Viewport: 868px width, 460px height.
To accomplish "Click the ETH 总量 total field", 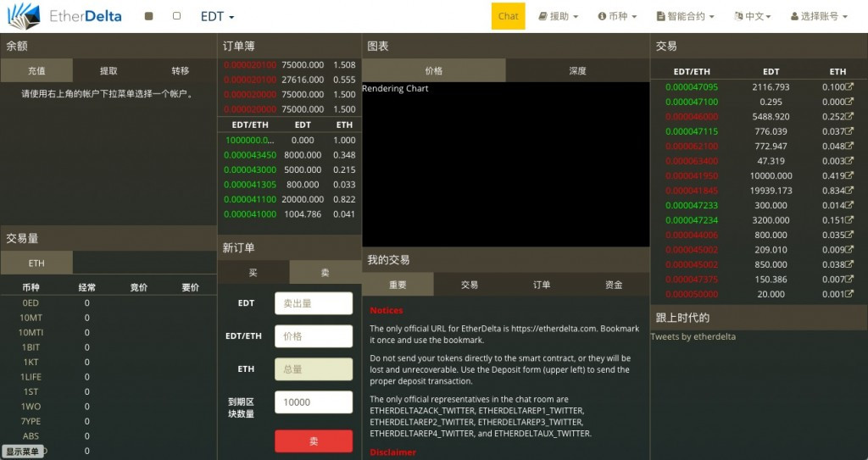I will pyautogui.click(x=314, y=369).
